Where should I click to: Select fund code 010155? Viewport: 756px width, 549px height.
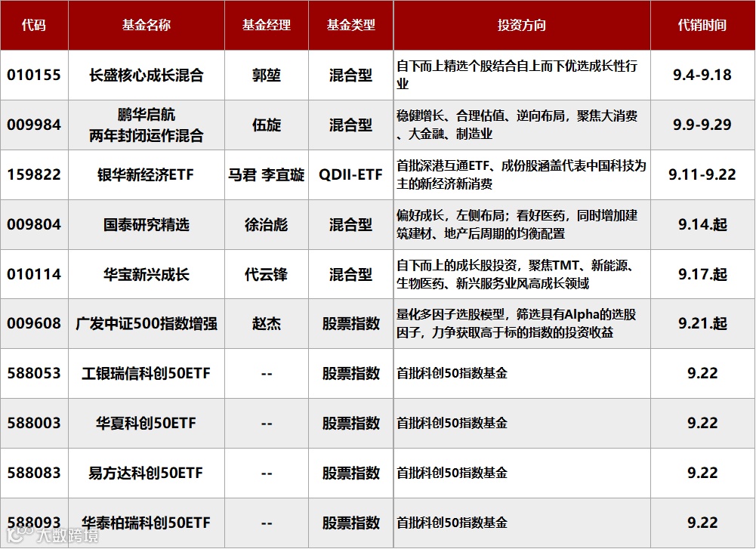click(x=34, y=76)
